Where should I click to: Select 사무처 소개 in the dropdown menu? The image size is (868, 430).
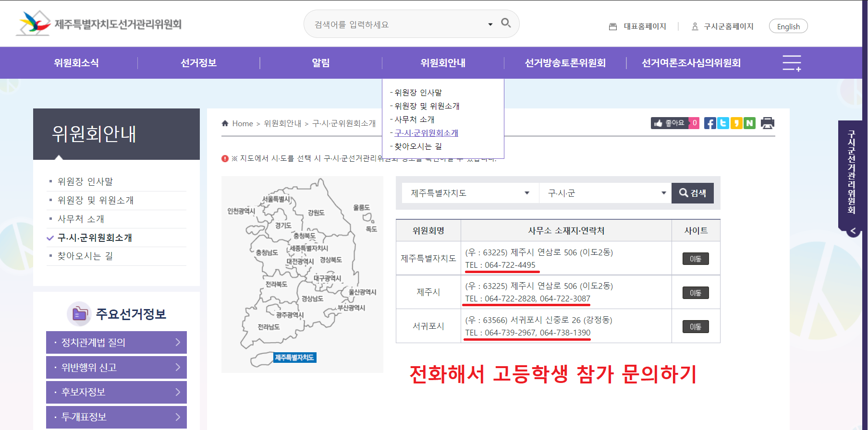414,119
